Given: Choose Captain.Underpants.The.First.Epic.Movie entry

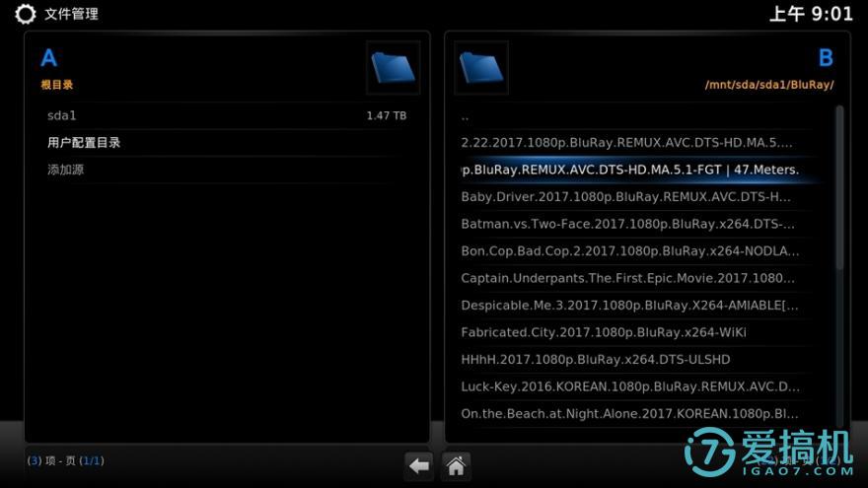Looking at the screenshot, I should [x=631, y=278].
